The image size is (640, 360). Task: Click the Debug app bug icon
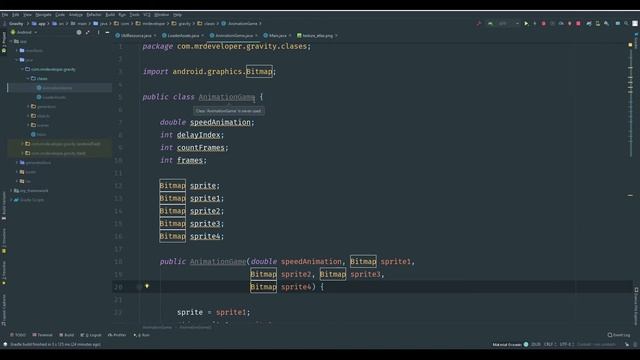click(543, 24)
